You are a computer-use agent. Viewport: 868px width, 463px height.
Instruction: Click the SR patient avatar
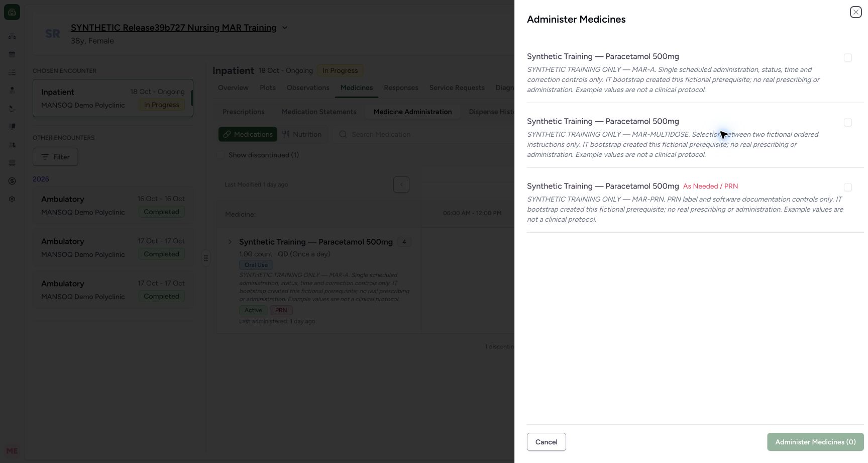[x=53, y=34]
